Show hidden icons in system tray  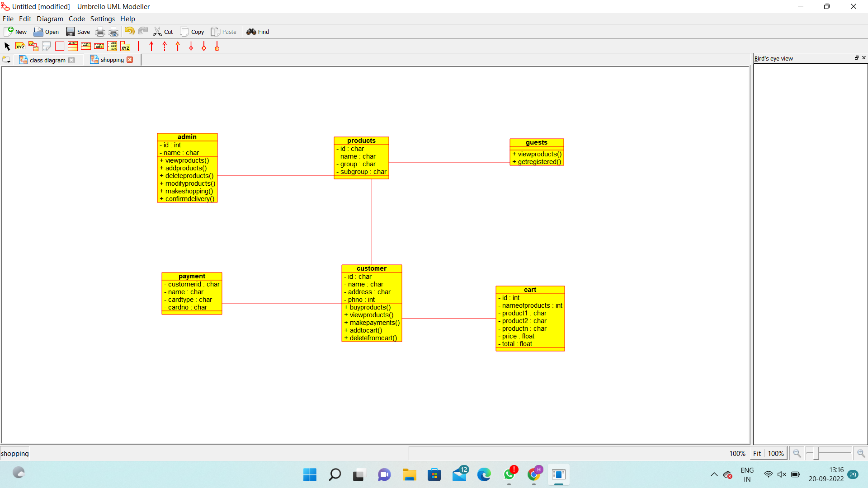714,474
